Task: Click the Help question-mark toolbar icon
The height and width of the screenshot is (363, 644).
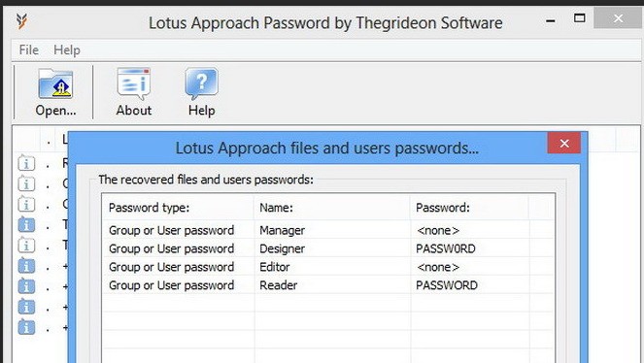Action: [x=201, y=84]
